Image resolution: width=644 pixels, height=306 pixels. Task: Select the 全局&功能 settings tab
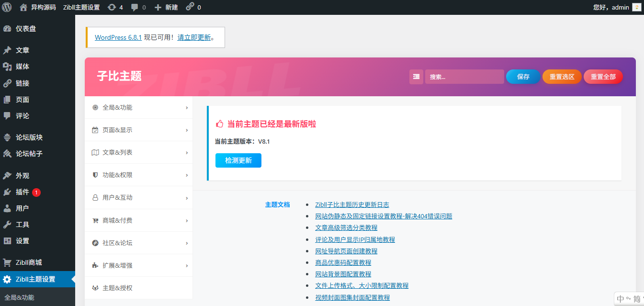click(138, 107)
